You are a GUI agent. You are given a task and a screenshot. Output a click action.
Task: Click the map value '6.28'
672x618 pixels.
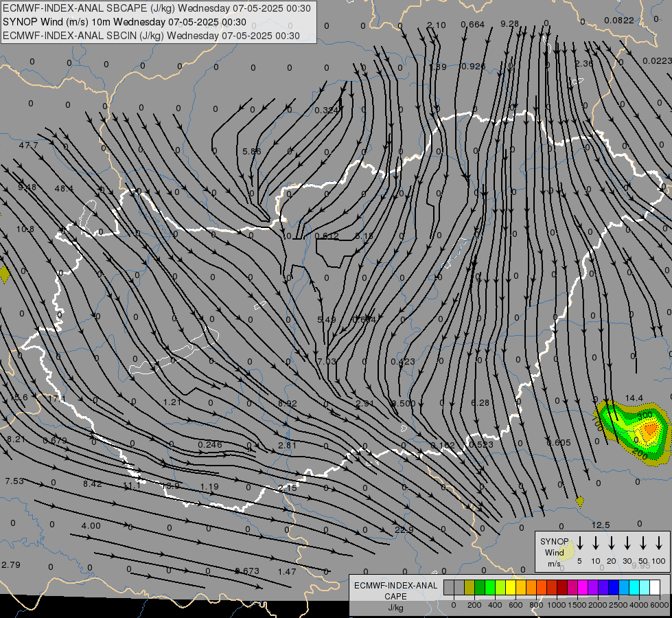480,402
